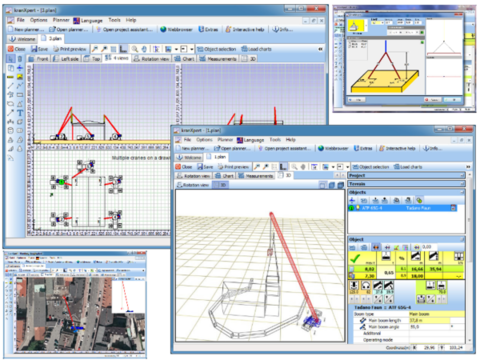Viewport: 480px width, 360px height.
Task: Click the add-crane icon in the Objects panel toolbar
Action: (352, 200)
